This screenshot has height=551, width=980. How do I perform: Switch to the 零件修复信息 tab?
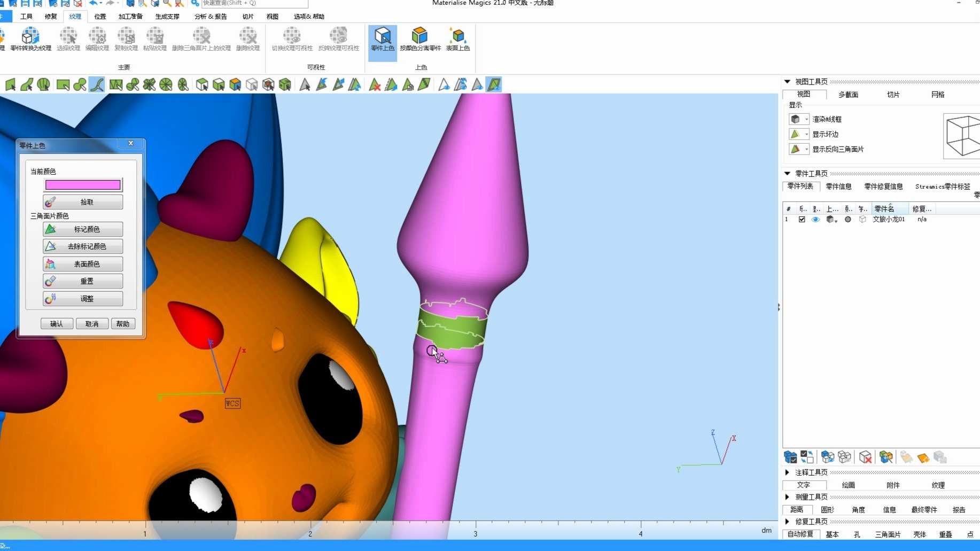pyautogui.click(x=883, y=187)
